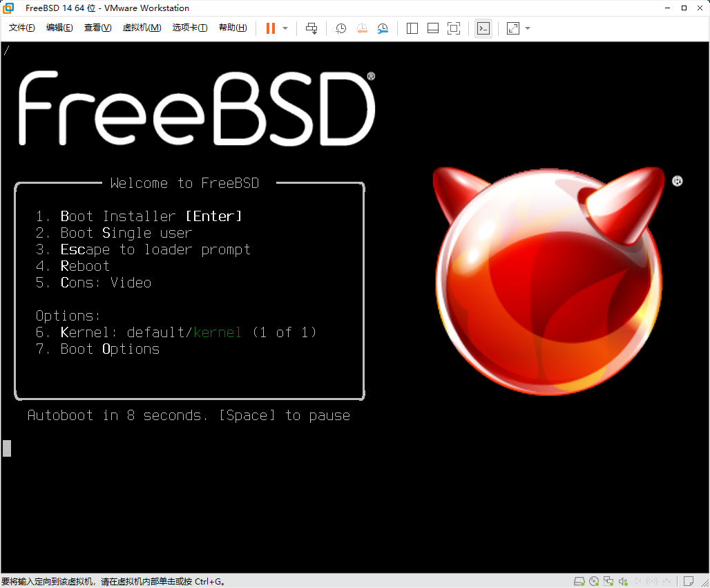Close the VMware Workstation window
710x588 pixels.
point(700,8)
